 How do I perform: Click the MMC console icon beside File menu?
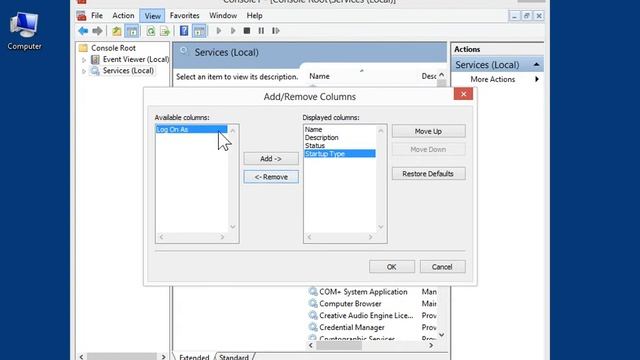[82, 16]
